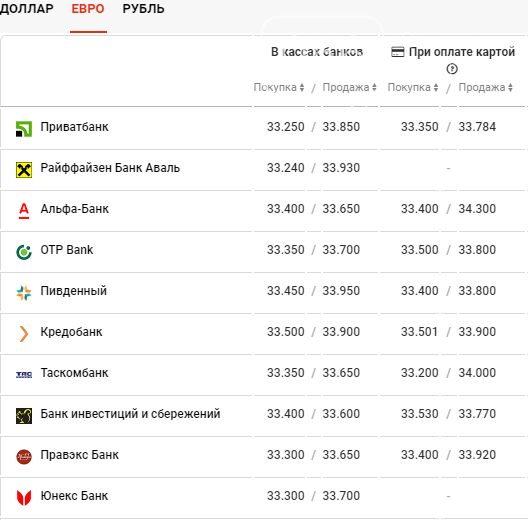Image resolution: width=528 pixels, height=520 pixels.
Task: Click the Пивденный bank logo icon
Action: [24, 293]
